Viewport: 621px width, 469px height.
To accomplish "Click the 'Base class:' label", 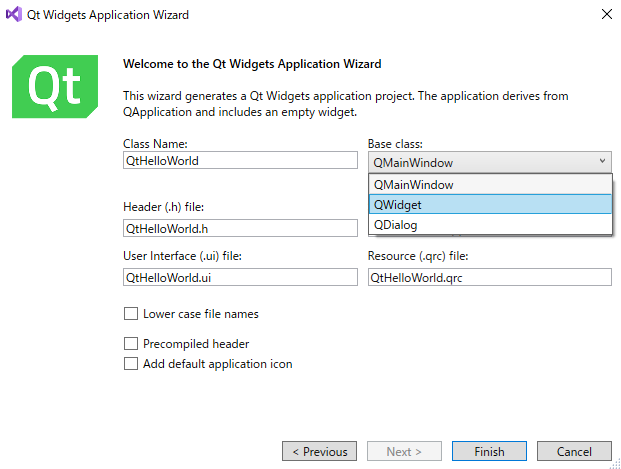I will [395, 144].
